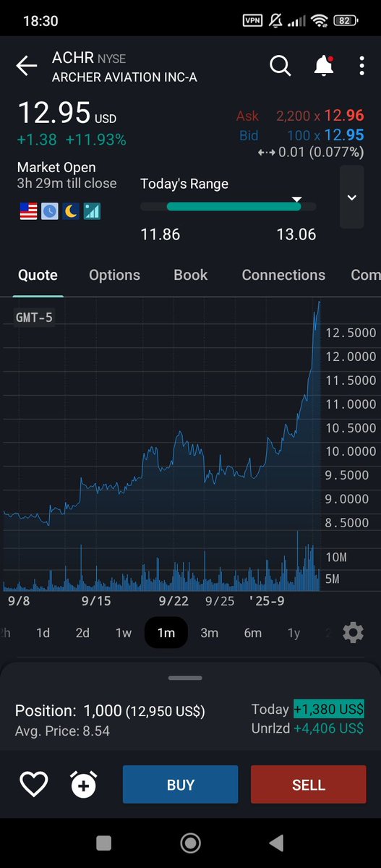Select the 3m chart range
381x868 pixels.
(210, 633)
